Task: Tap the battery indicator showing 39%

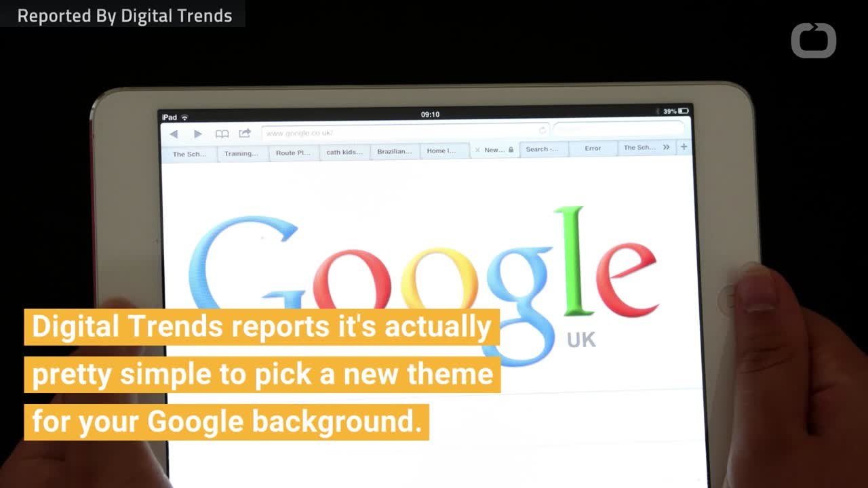Action: click(x=676, y=111)
